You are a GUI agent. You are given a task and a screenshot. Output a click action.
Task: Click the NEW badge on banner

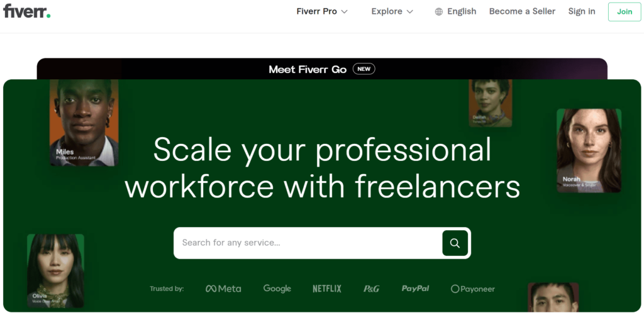(x=364, y=69)
